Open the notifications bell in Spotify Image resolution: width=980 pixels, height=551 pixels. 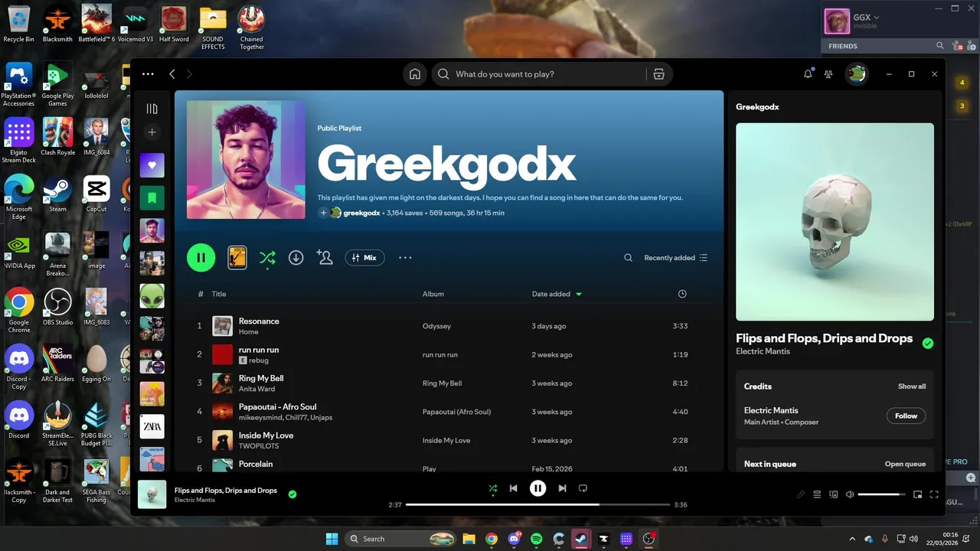click(808, 74)
